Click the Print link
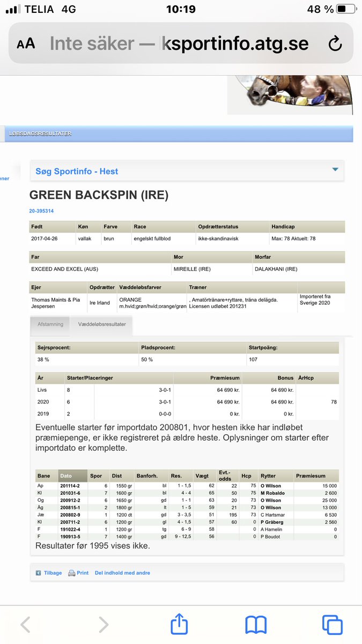Image resolution: width=362 pixels, height=644 pixels. 83,573
